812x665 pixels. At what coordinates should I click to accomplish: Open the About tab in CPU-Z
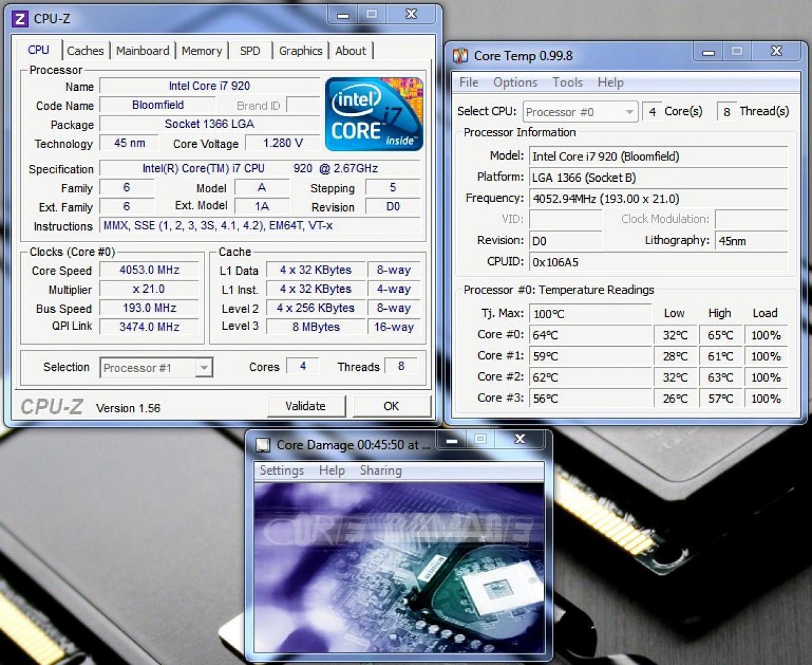coord(351,51)
